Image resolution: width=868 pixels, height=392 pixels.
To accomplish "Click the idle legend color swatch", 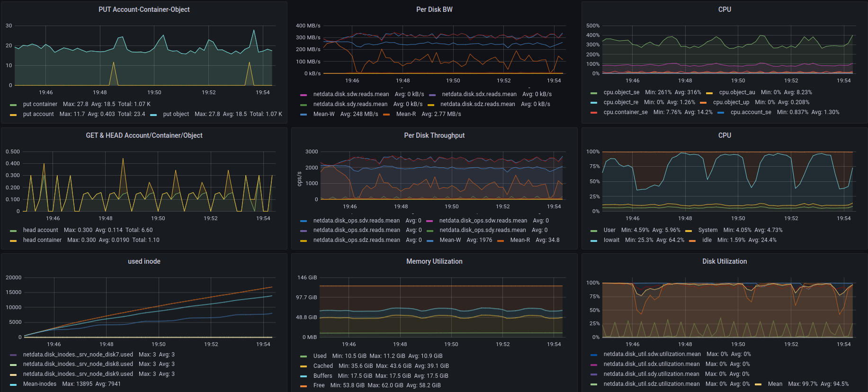I will point(692,241).
